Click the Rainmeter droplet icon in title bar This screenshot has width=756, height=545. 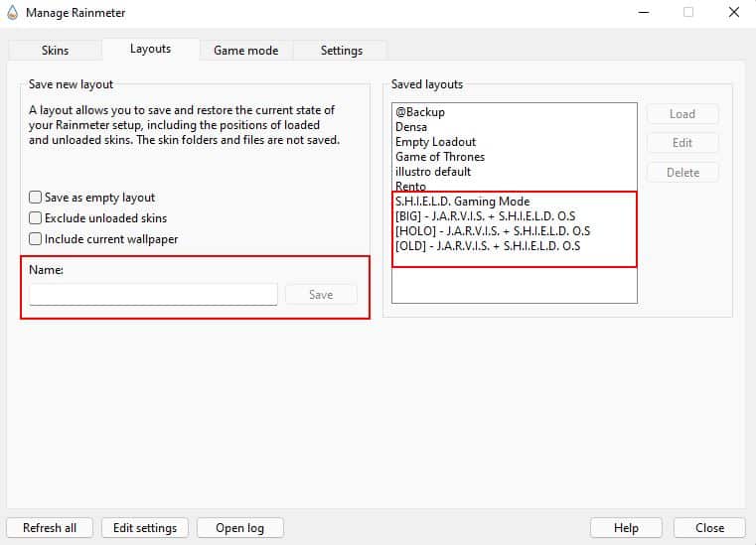(13, 13)
